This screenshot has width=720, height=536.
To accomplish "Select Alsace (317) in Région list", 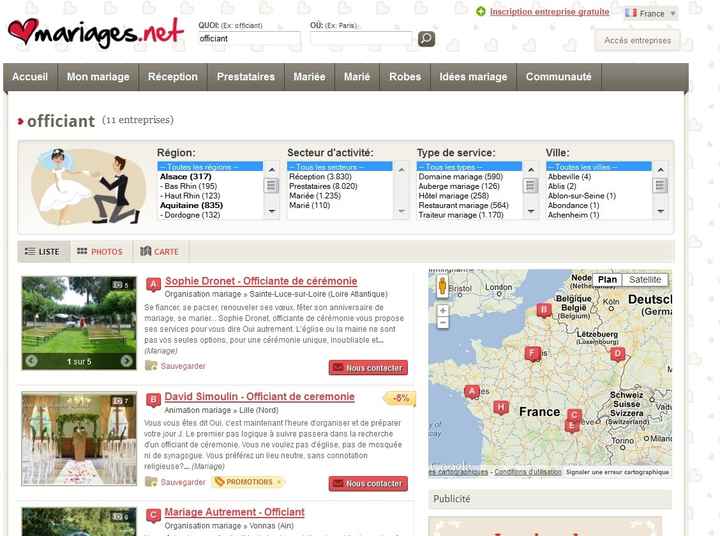I will 186,176.
